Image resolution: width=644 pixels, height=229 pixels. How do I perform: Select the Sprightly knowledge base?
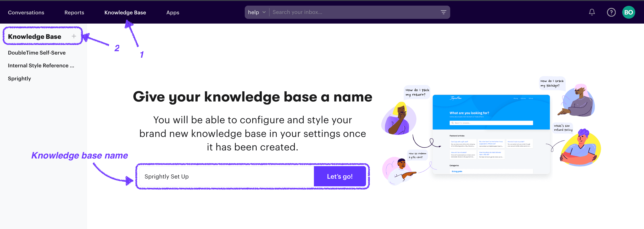point(19,78)
